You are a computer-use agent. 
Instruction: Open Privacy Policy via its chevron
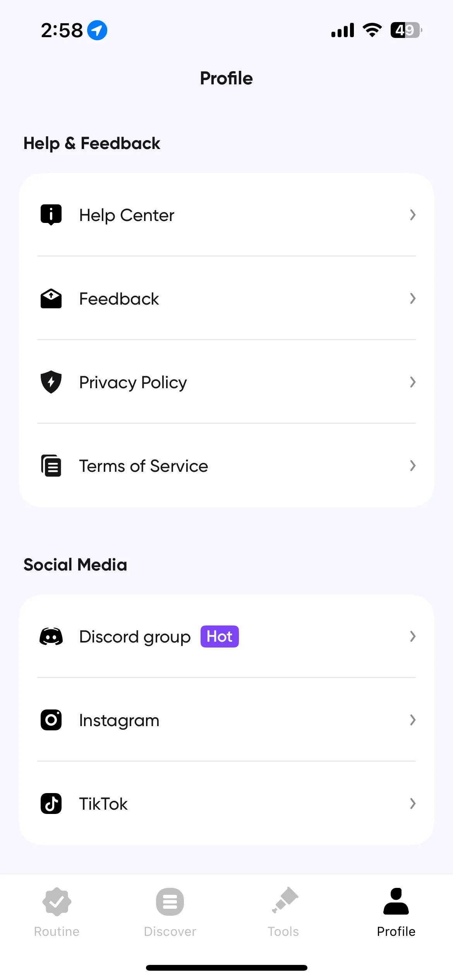click(x=413, y=382)
